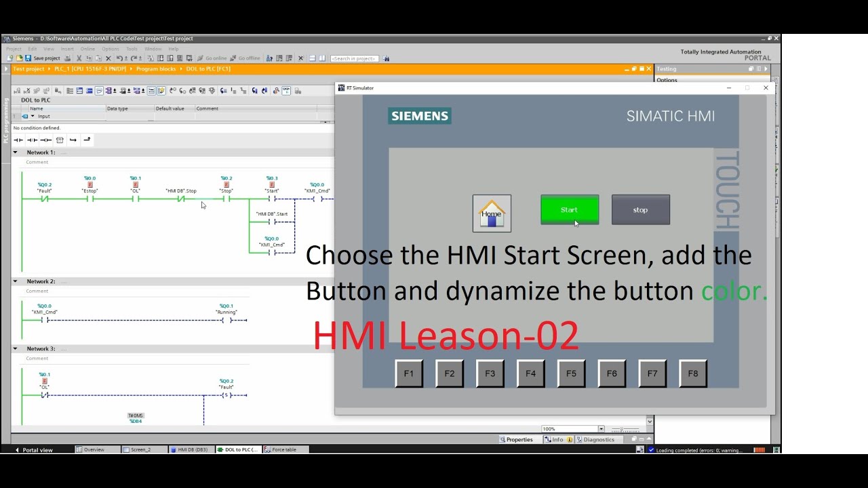868x488 pixels.
Task: Collapse Network 3 with its triangle
Action: (16, 348)
